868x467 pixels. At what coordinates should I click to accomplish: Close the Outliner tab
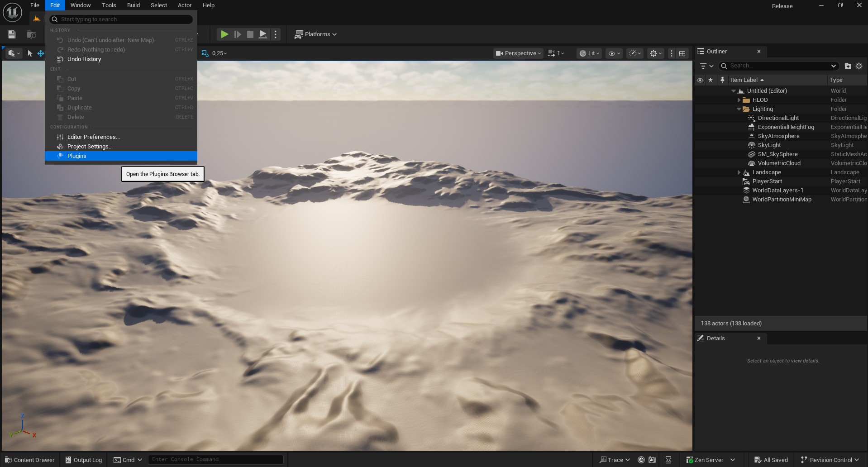pyautogui.click(x=759, y=52)
